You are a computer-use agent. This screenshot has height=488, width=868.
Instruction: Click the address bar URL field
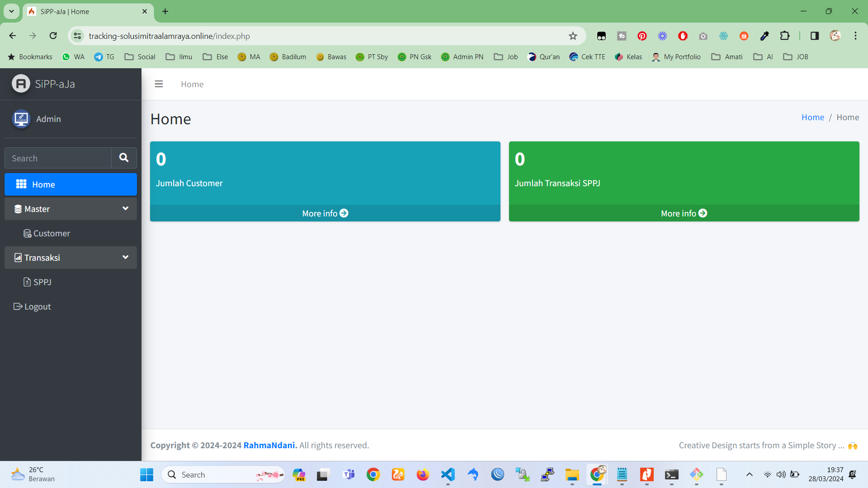325,36
